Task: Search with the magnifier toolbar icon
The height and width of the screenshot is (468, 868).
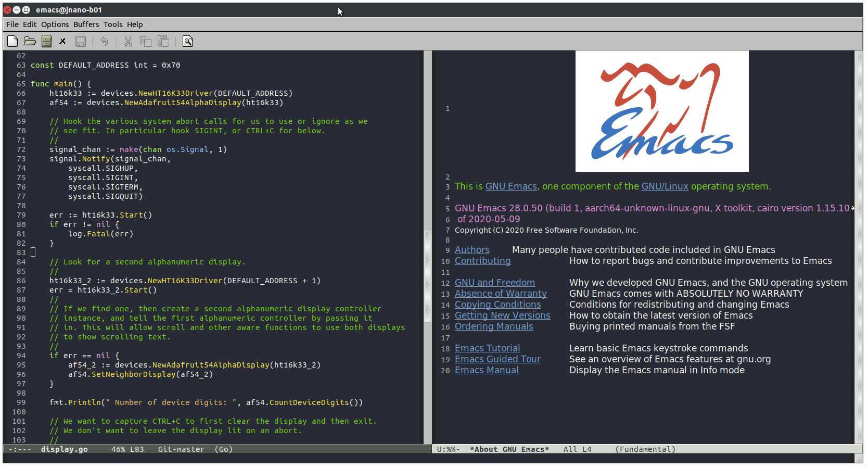Action: pyautogui.click(x=188, y=41)
